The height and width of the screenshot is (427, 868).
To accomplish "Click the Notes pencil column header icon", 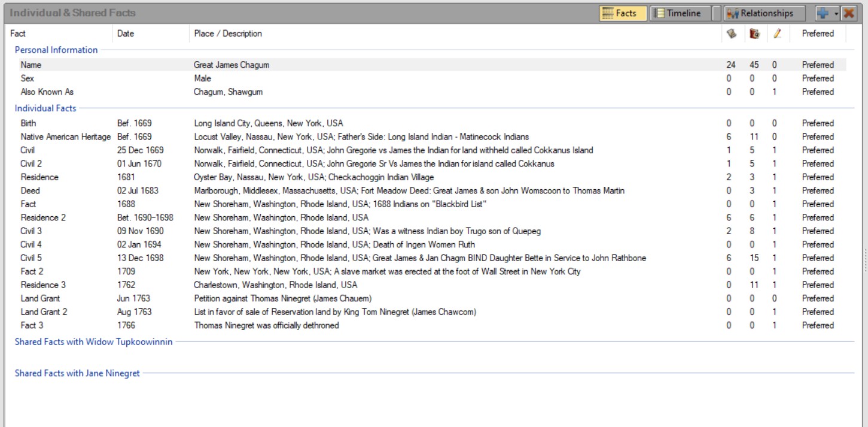I will (776, 34).
